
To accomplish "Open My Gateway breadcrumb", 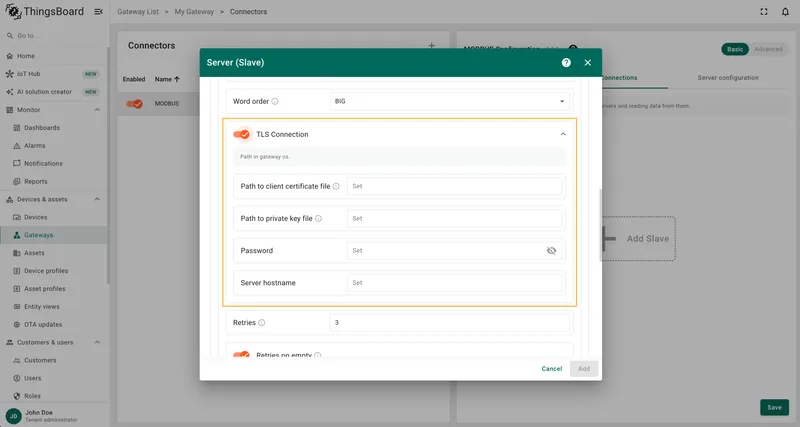I will (194, 11).
